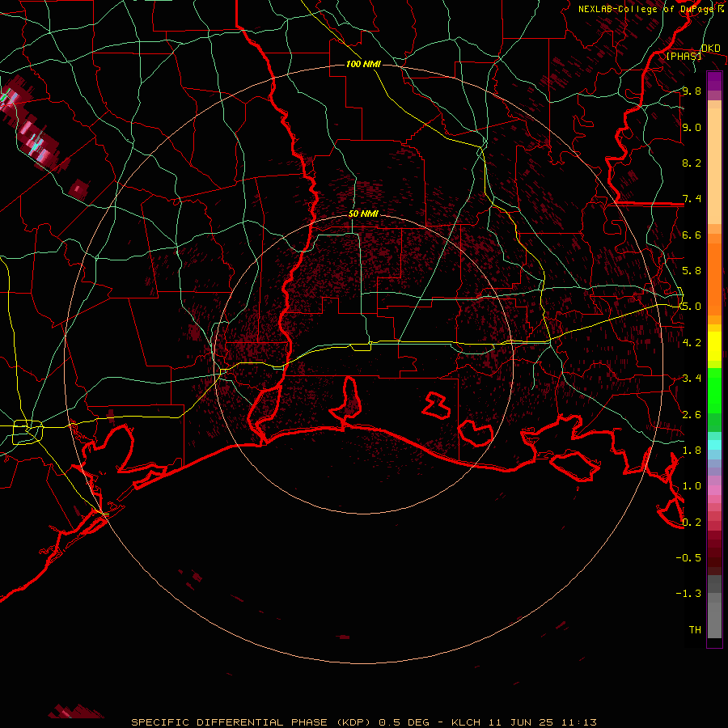Click the 100 NMI range ring label
Screen dimensions: 728x728
tap(363, 64)
